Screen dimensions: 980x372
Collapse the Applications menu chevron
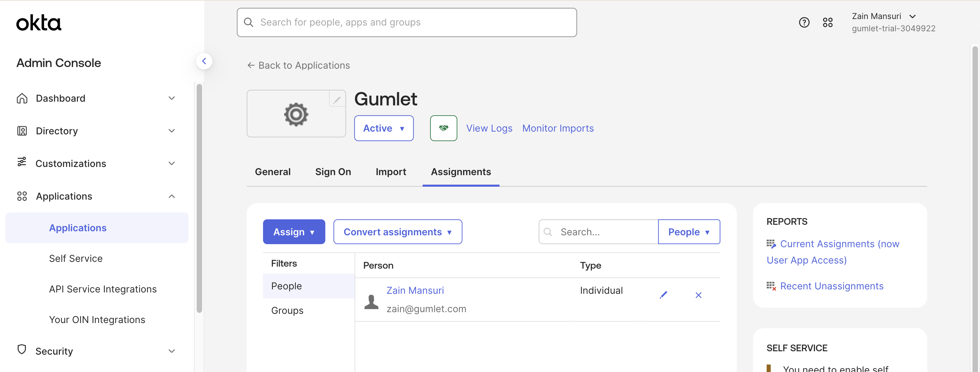pos(172,196)
